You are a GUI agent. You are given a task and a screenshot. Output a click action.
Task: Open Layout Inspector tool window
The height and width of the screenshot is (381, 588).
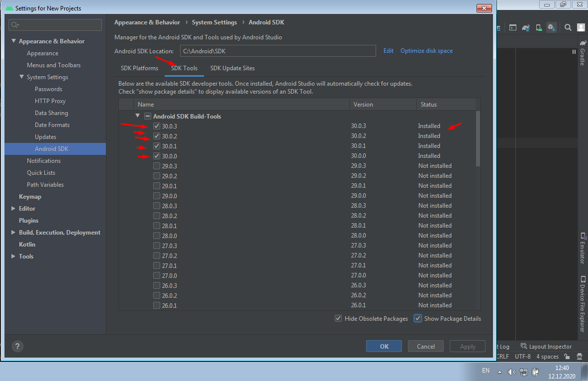click(546, 347)
